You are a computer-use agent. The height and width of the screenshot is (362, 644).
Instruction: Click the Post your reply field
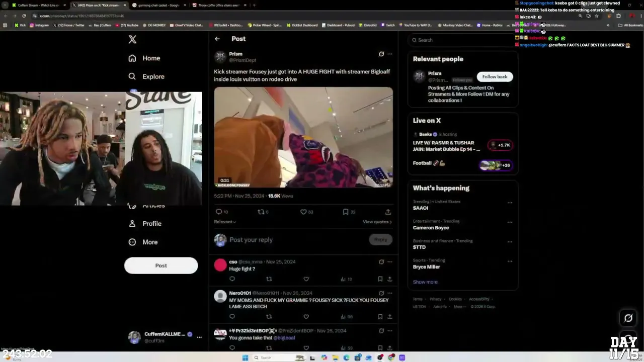click(x=297, y=240)
